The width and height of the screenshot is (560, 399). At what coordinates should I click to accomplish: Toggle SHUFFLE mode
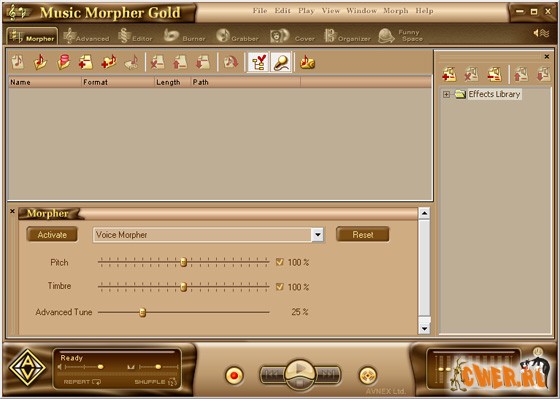click(x=156, y=382)
